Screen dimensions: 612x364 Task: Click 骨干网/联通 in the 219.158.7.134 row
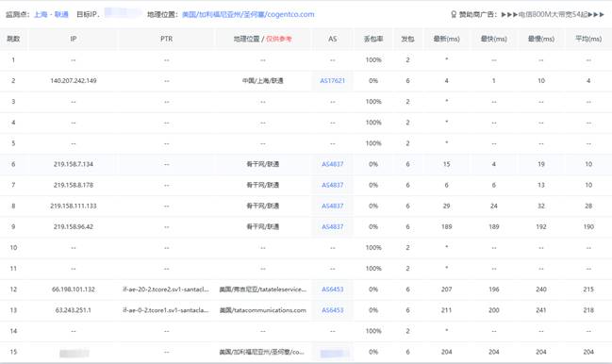pos(263,164)
